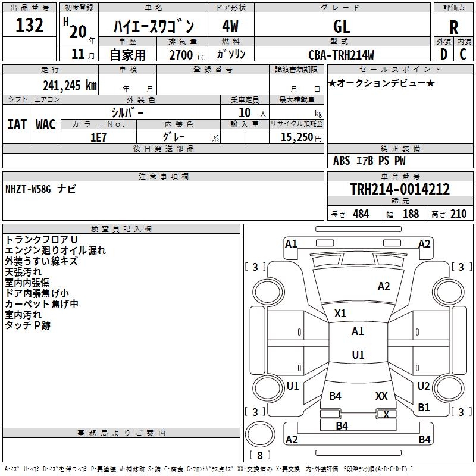The height and width of the screenshot is (476, 476).
Task: Click the door type value 4W
Action: (230, 26)
